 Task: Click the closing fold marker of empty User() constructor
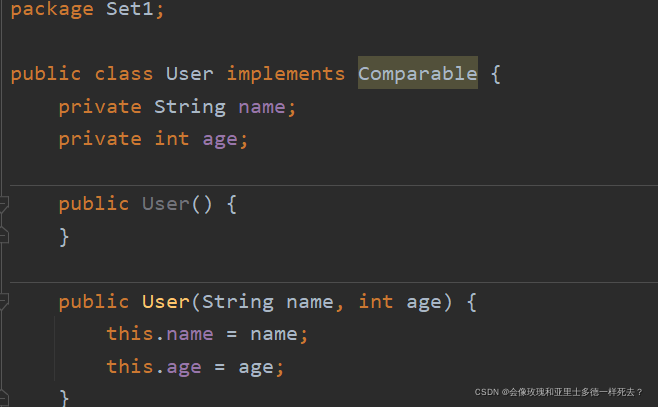pos(4,236)
